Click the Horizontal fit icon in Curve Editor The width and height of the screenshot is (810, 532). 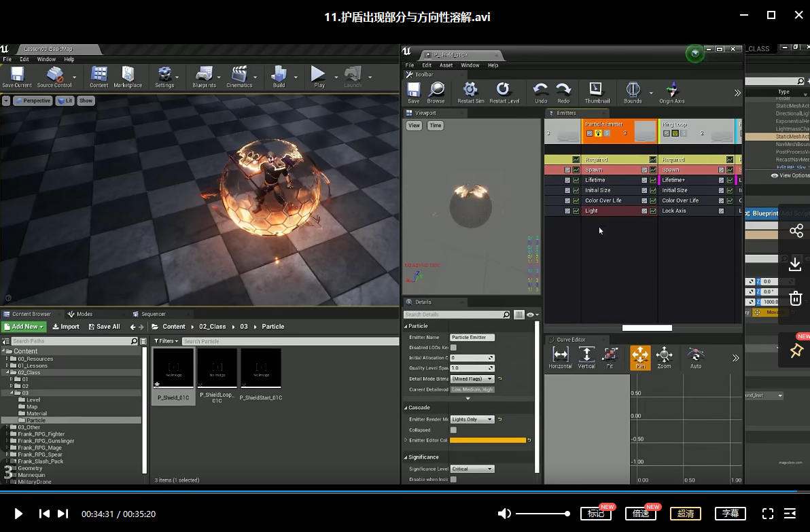point(560,355)
